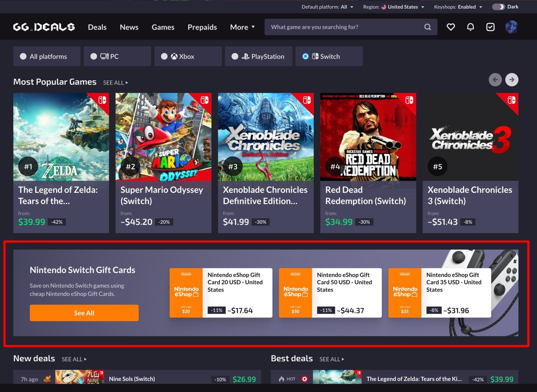Viewport: 537px width, 392px height.
Task: Click See All for New deals
Action: [74, 359]
